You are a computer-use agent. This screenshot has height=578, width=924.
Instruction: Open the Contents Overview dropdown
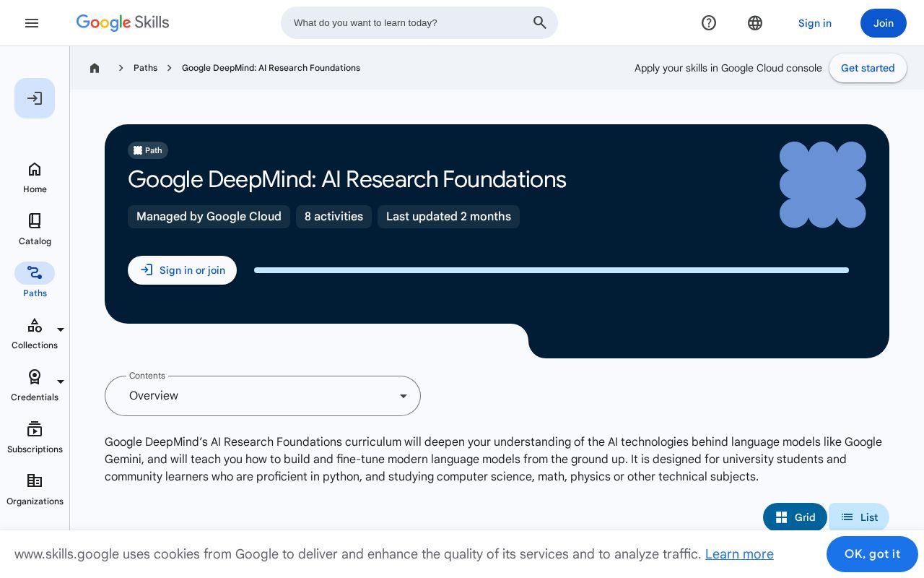[x=263, y=396]
